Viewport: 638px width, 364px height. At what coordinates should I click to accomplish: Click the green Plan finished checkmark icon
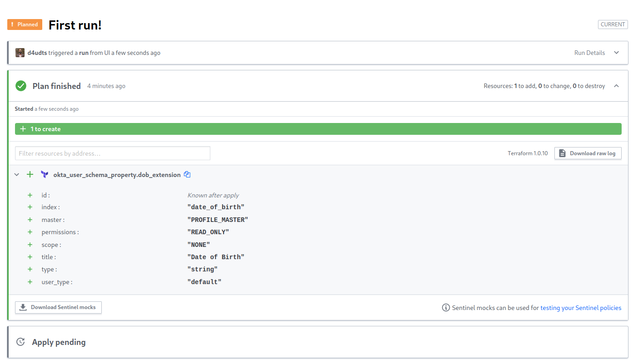[x=21, y=86]
